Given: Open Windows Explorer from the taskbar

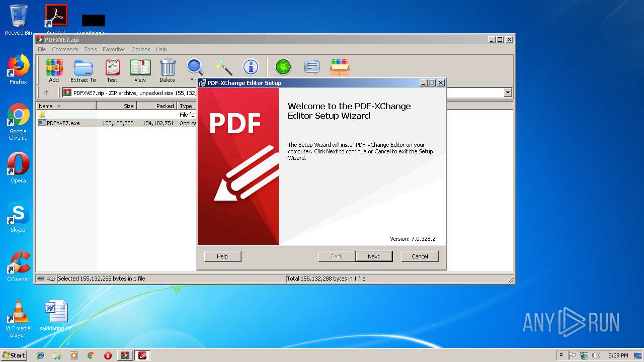Looking at the screenshot, I should (57, 355).
